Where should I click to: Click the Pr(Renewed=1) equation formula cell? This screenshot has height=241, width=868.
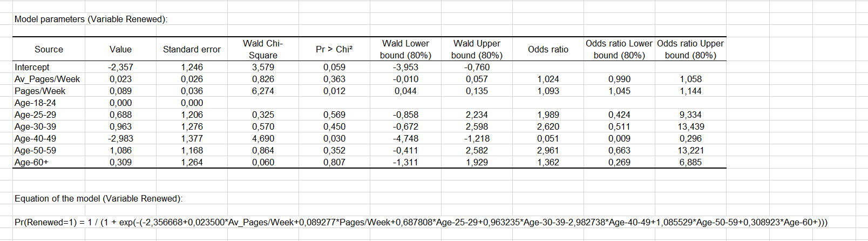(x=421, y=222)
